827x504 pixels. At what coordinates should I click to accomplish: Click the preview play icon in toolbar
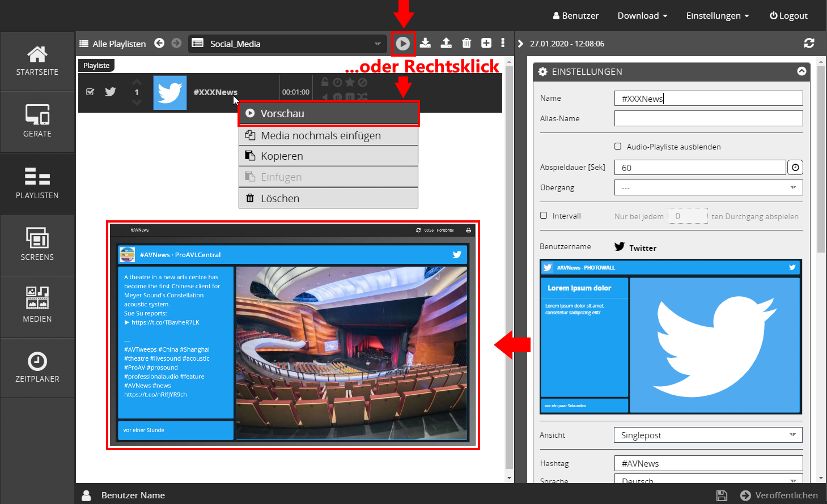(x=402, y=44)
